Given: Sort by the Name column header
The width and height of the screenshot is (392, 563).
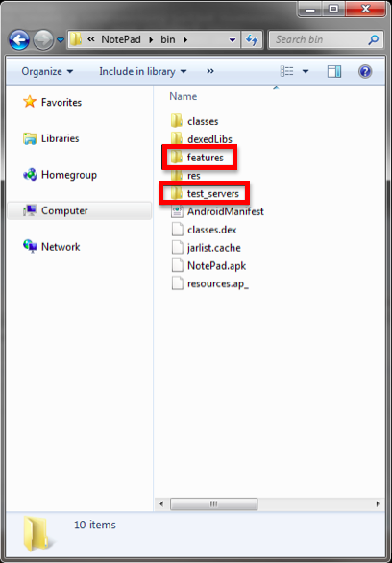Looking at the screenshot, I should point(184,96).
